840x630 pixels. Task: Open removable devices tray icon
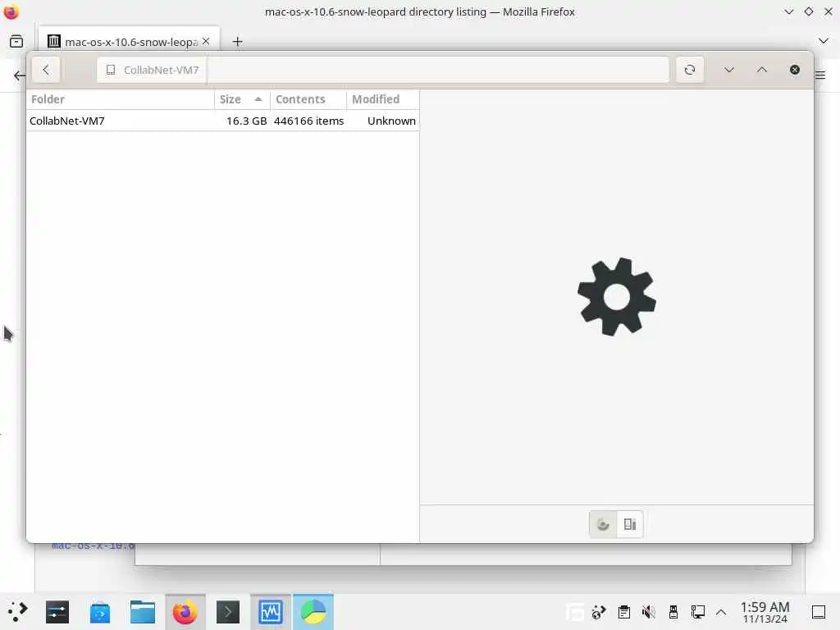click(x=673, y=612)
